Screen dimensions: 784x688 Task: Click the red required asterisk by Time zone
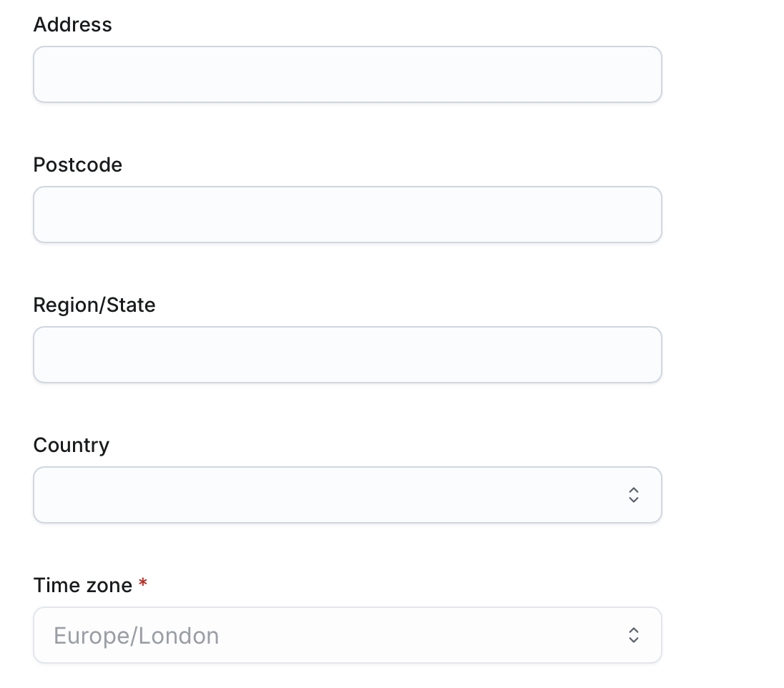(143, 584)
